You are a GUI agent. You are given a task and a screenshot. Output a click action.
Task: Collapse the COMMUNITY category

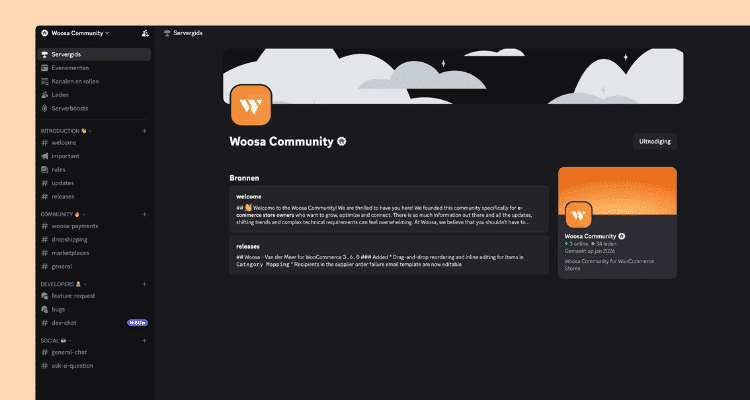[63, 214]
